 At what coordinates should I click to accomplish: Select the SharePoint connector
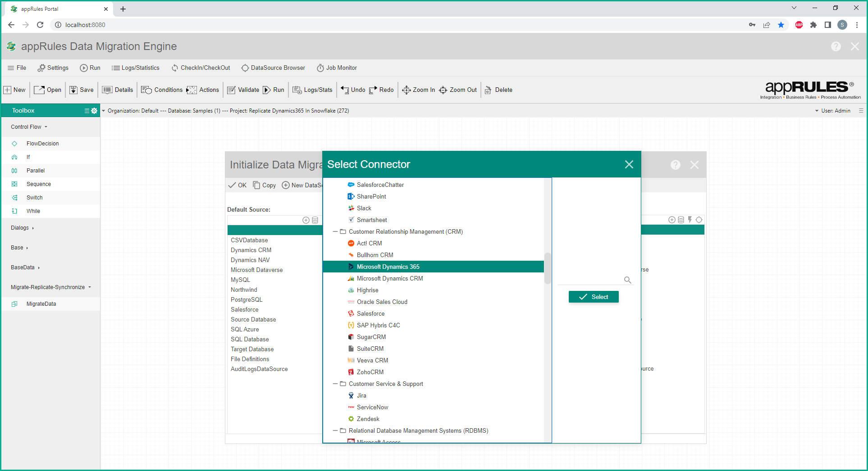pyautogui.click(x=371, y=197)
